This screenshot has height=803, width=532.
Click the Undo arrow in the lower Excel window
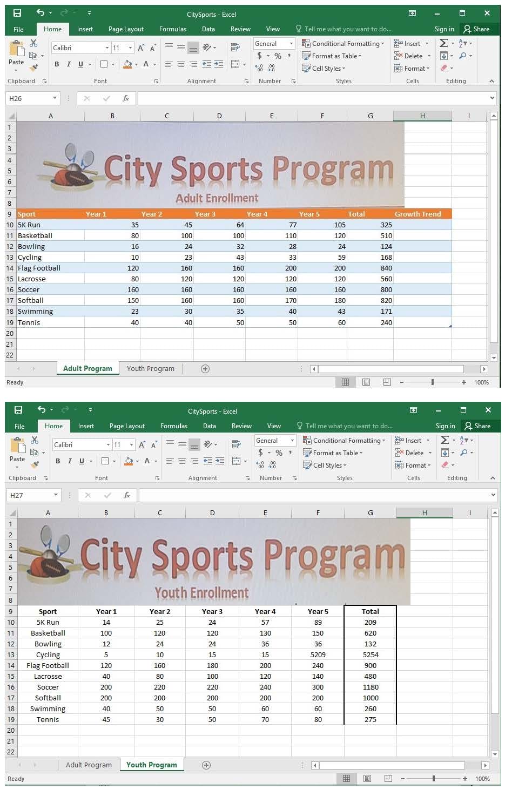42,410
